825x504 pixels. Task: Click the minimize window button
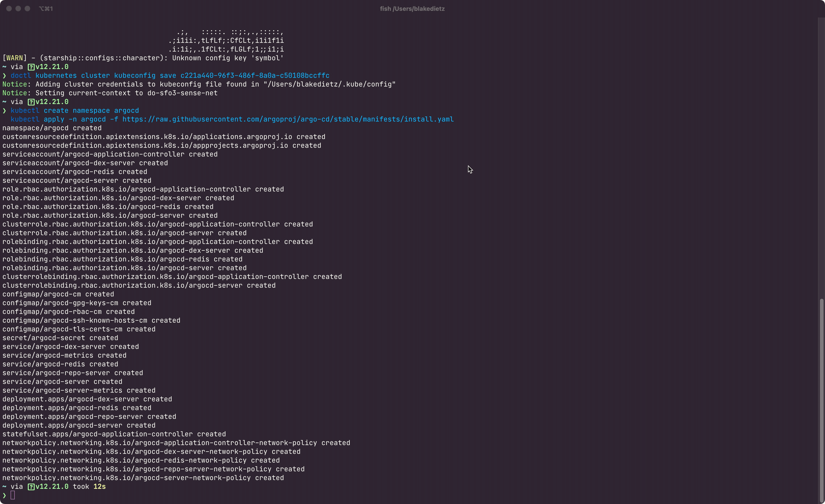click(18, 9)
